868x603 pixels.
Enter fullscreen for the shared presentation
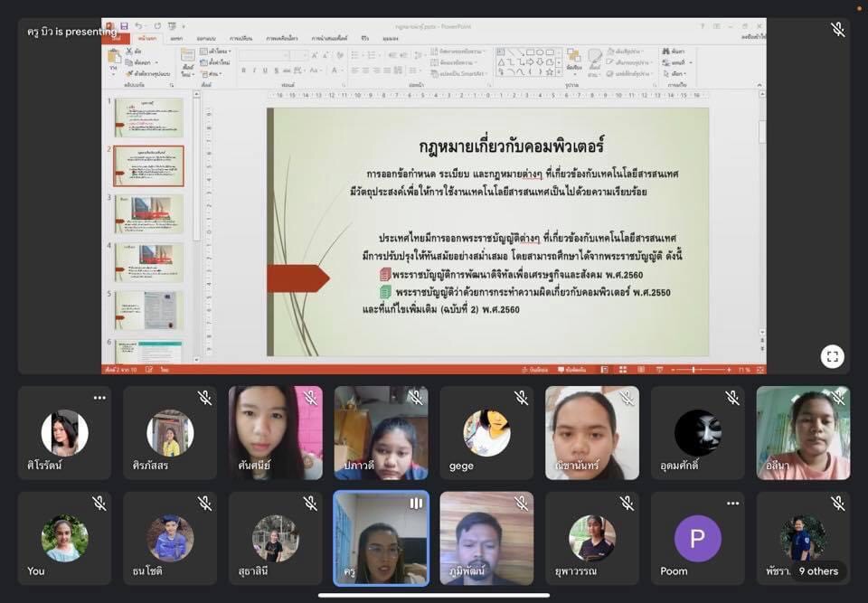[833, 356]
